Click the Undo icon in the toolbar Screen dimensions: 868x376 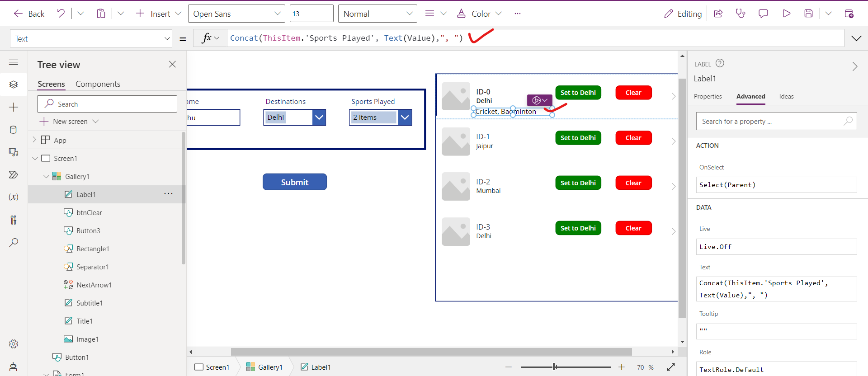point(61,14)
